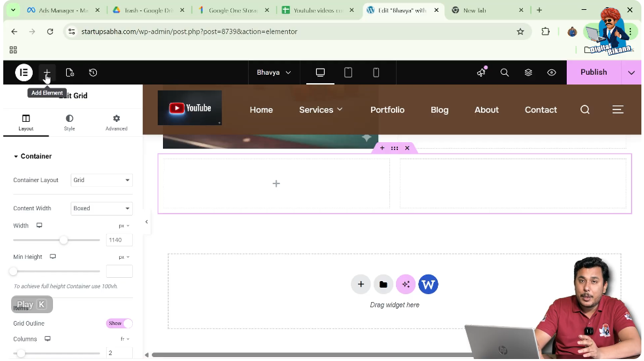Click the preview changes eye icon
This screenshot has width=644, height=361.
click(x=552, y=72)
